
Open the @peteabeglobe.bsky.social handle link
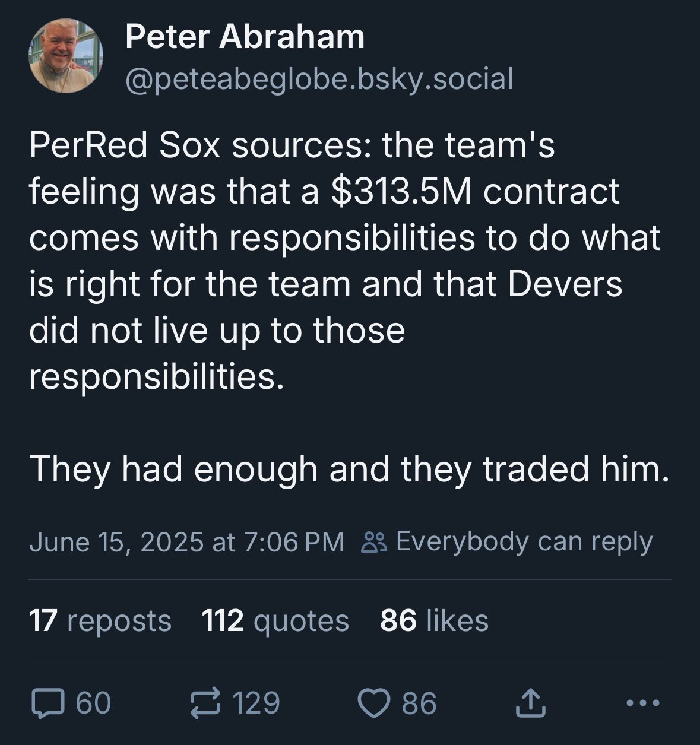[319, 79]
